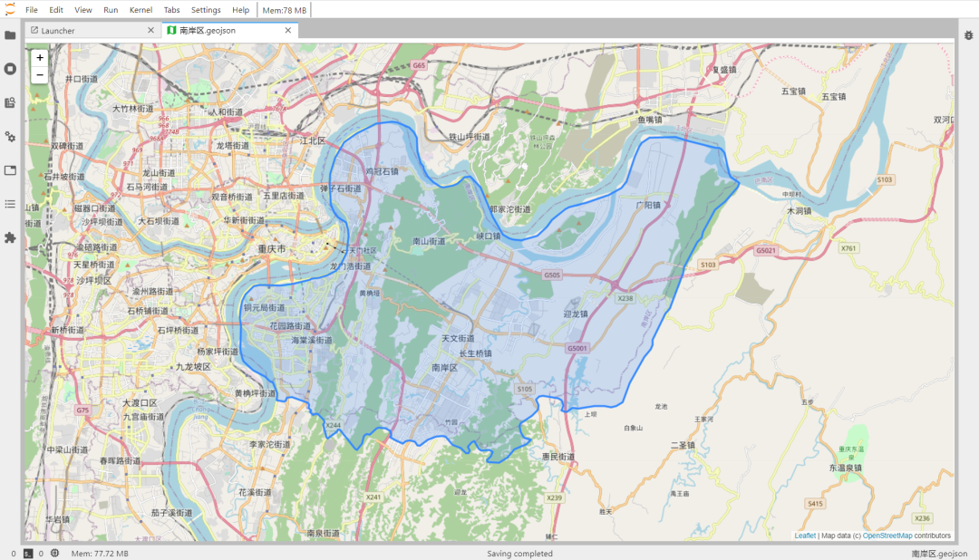Viewport: 979px width, 560px height.
Task: Click the 东温泉镇 label on map
Action: [x=846, y=468]
